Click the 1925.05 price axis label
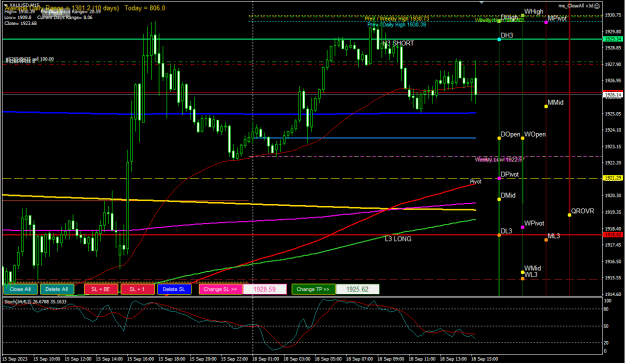The height and width of the screenshot is (363, 625). coord(613,114)
